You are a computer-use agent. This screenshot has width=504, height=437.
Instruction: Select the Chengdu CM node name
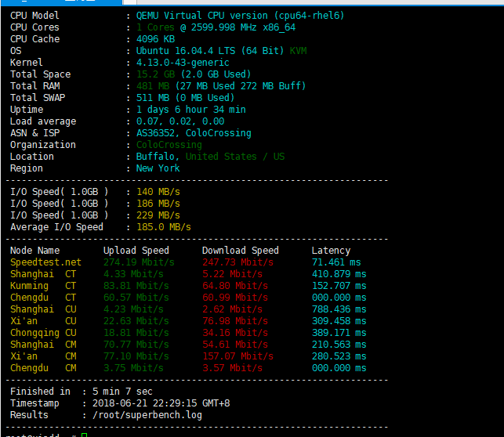(43, 368)
